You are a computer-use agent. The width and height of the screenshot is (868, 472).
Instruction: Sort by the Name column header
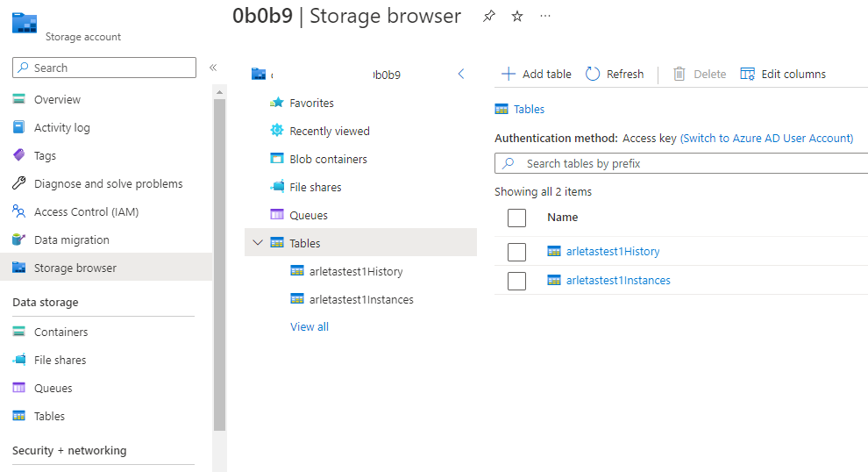[x=562, y=218]
